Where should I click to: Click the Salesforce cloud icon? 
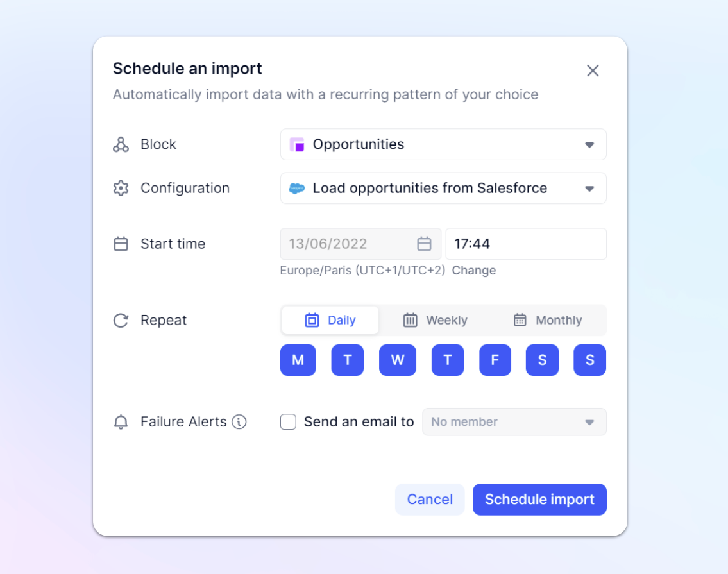tap(297, 188)
